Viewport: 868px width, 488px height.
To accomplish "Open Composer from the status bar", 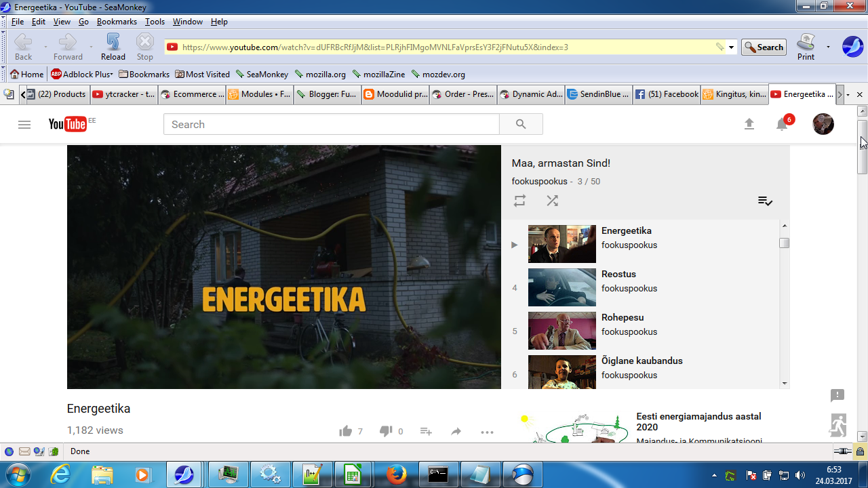I will coord(39,451).
